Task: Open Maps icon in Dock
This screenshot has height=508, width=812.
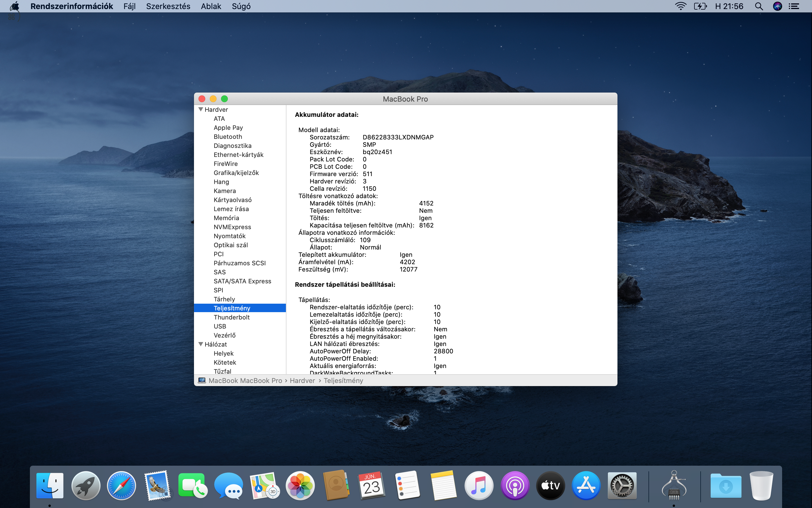Action: (264, 485)
